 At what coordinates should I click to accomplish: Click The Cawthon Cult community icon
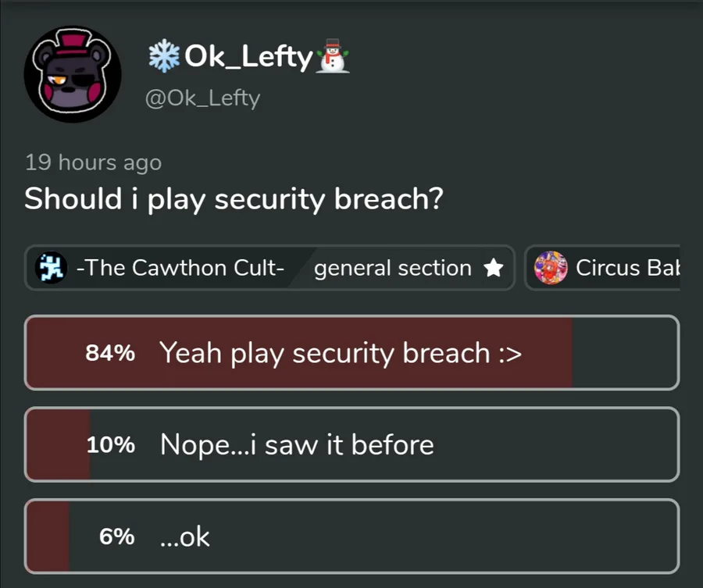point(51,268)
